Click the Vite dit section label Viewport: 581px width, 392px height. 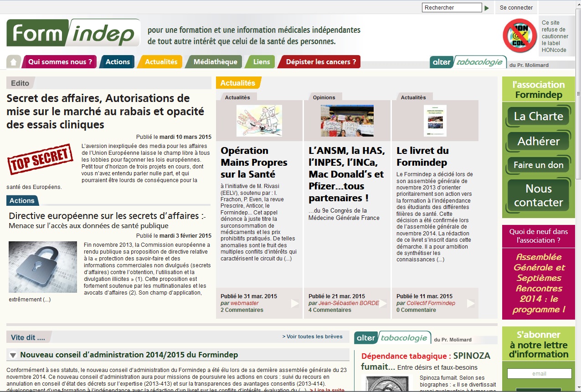(x=28, y=338)
